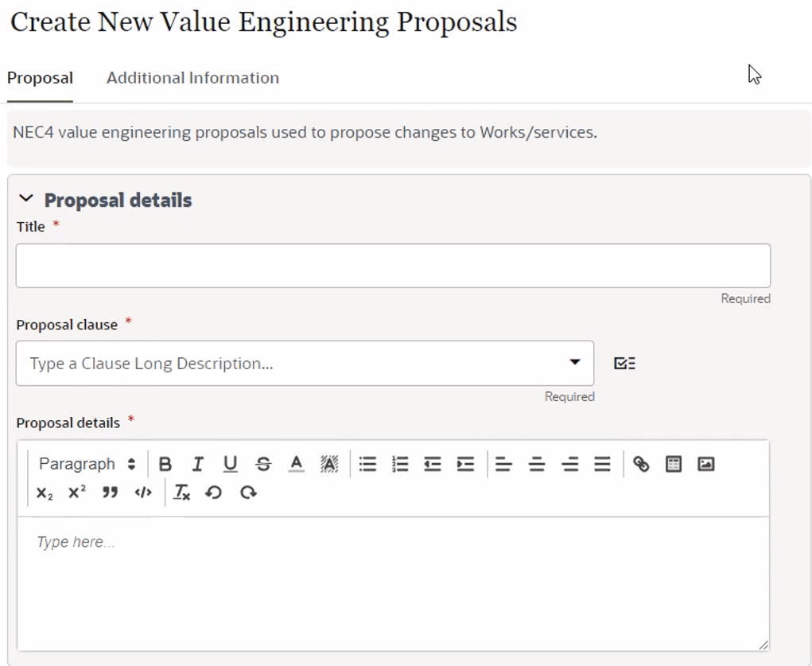Insert a table into Proposal details
This screenshot has height=666, width=812.
click(673, 465)
